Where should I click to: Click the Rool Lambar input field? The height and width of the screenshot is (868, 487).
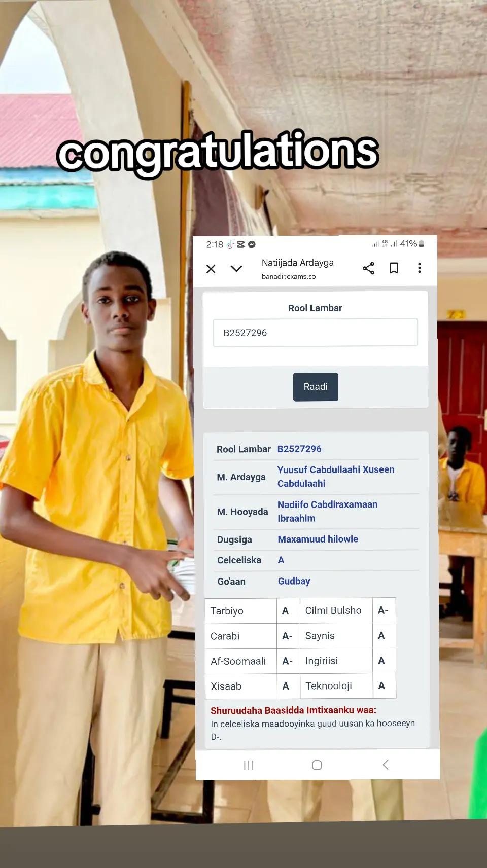(315, 333)
